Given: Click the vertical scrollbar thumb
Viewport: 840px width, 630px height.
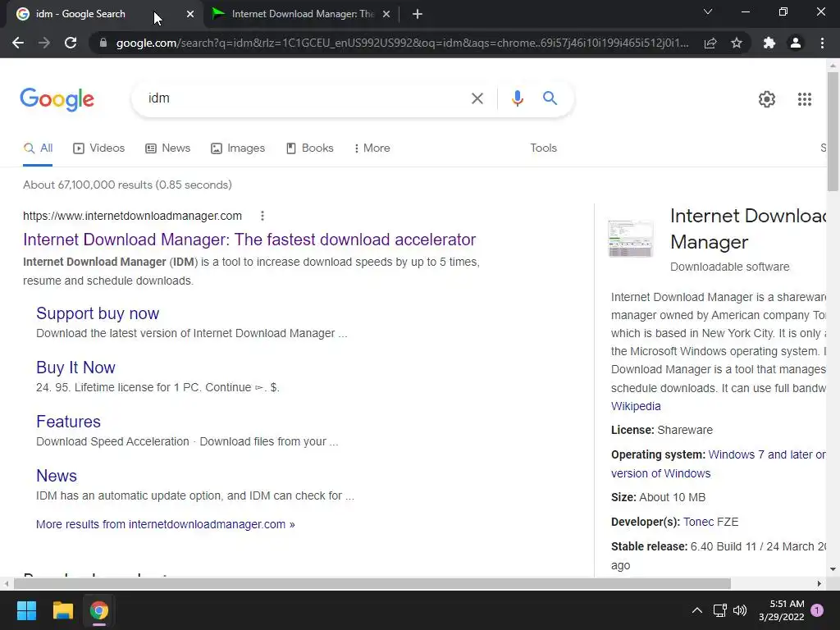Looking at the screenshot, I should click(833, 131).
